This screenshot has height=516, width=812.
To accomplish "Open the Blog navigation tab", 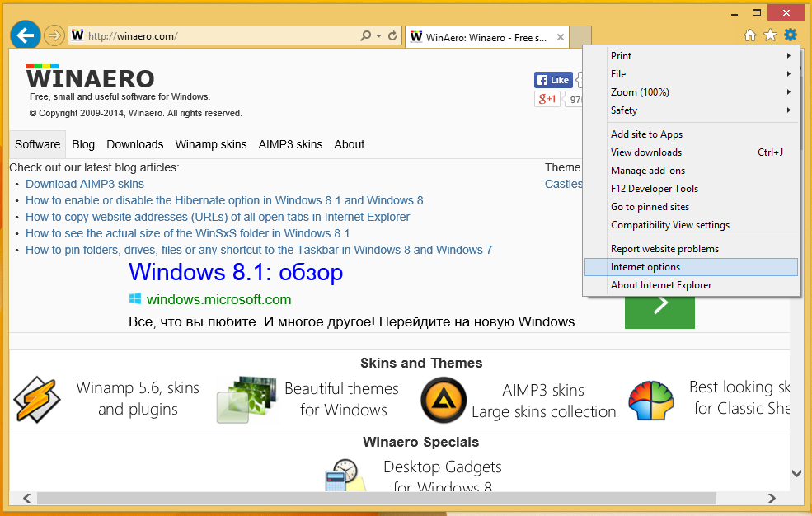I will pyautogui.click(x=83, y=144).
